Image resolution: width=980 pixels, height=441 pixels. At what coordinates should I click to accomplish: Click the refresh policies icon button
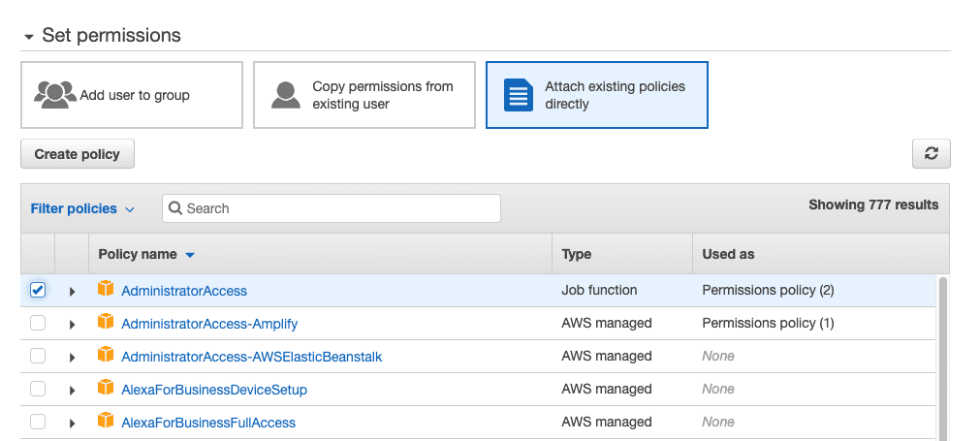[x=932, y=154]
